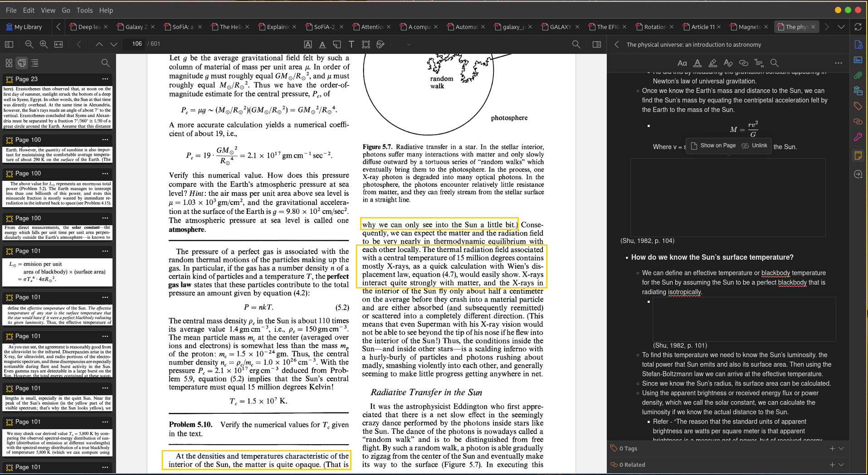
Task: Open the View menu
Action: [x=48, y=10]
